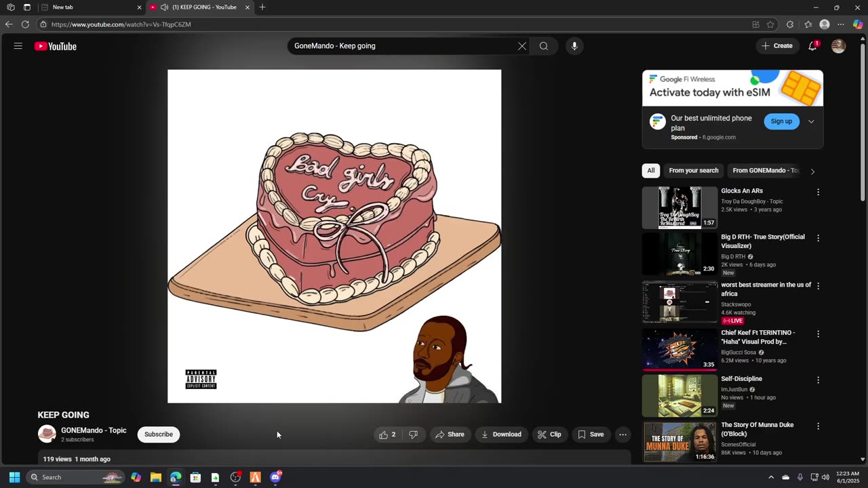The height and width of the screenshot is (488, 868).
Task: Clear the search box text
Action: (x=522, y=46)
